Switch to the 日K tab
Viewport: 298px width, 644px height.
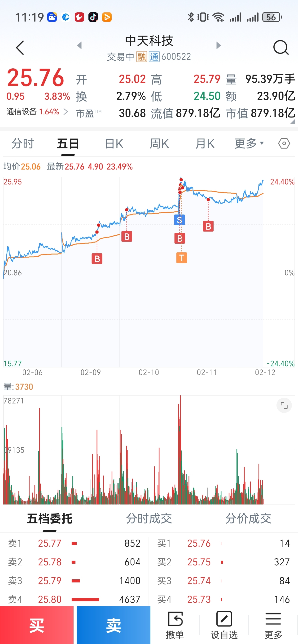(x=114, y=144)
